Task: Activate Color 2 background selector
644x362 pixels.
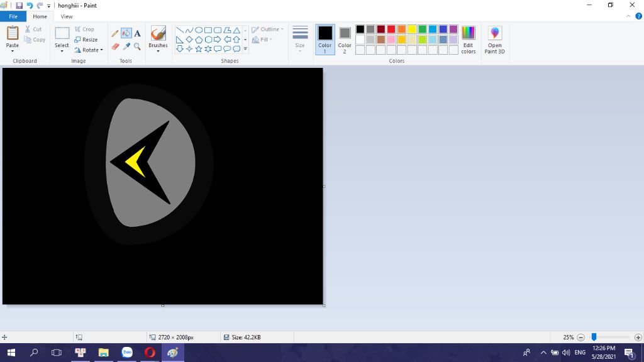Action: 345,40
